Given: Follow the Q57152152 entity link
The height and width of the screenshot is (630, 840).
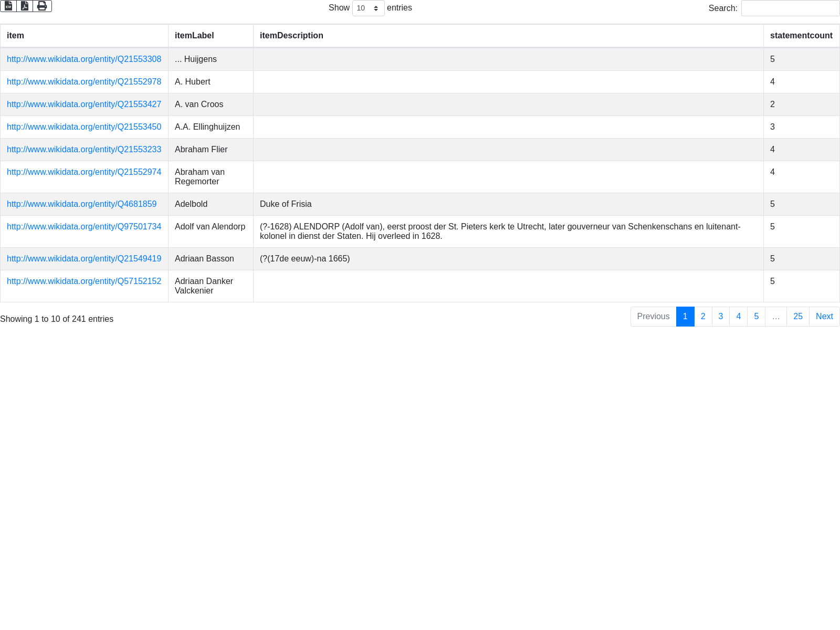Looking at the screenshot, I should click(x=84, y=281).
